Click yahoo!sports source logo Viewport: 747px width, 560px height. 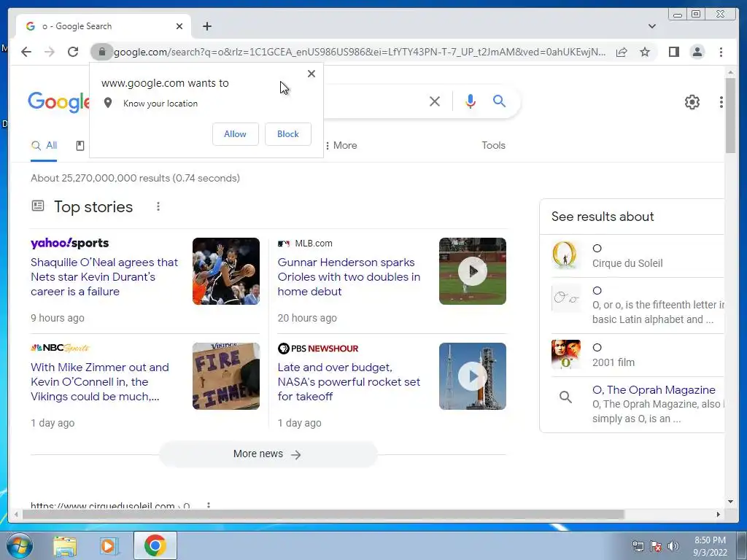[69, 243]
